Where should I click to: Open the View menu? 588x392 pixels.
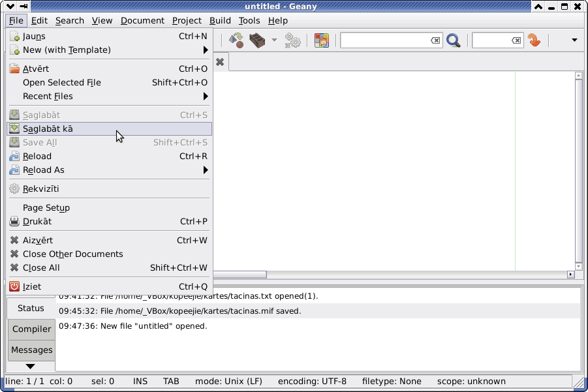(102, 21)
